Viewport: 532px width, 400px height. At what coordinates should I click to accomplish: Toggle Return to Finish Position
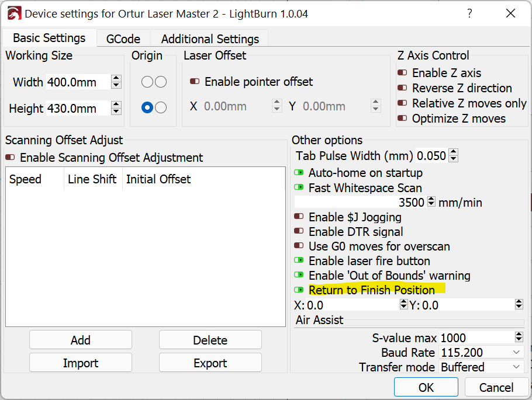click(299, 290)
